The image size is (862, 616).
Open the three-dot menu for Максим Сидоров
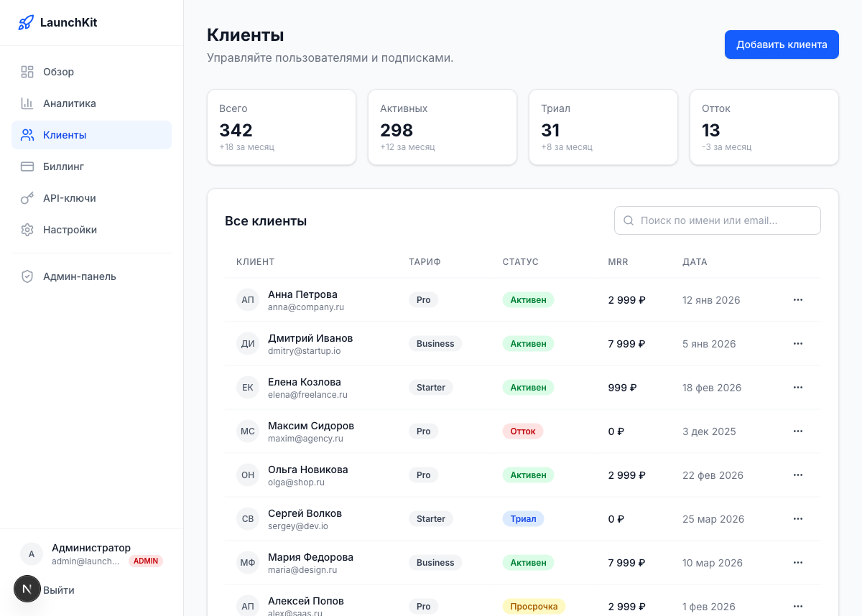pos(797,431)
